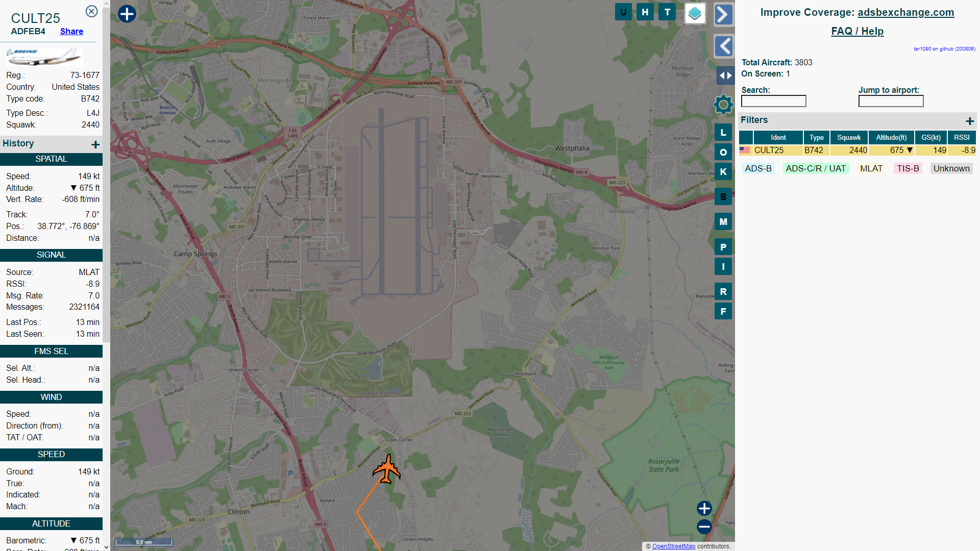Click the US flag icon in table

pos(745,151)
